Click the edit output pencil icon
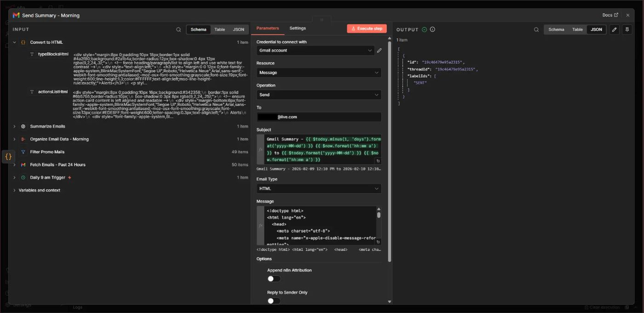The image size is (644, 313). click(614, 29)
